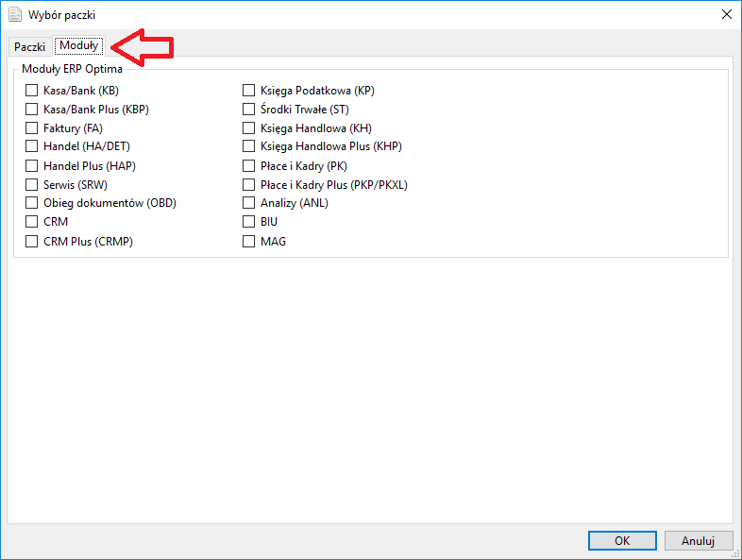Check the MAG module checkbox
Viewport: 742px width, 560px height.
(249, 241)
